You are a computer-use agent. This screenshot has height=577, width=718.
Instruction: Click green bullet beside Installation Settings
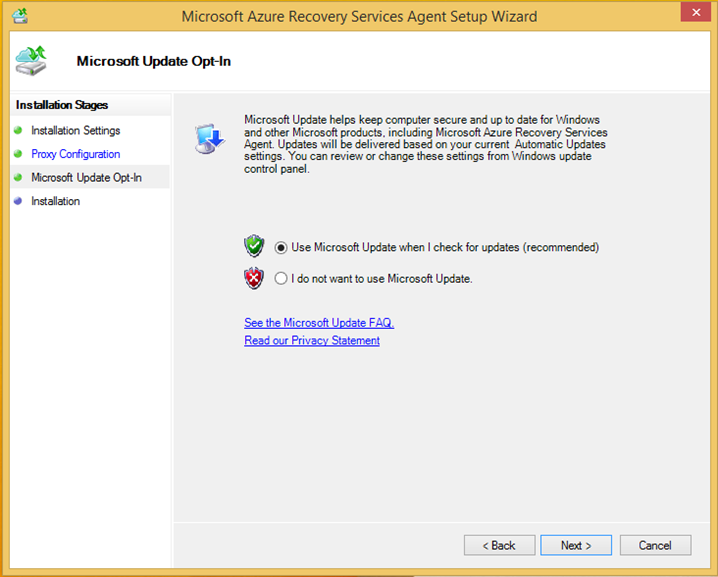(18, 130)
